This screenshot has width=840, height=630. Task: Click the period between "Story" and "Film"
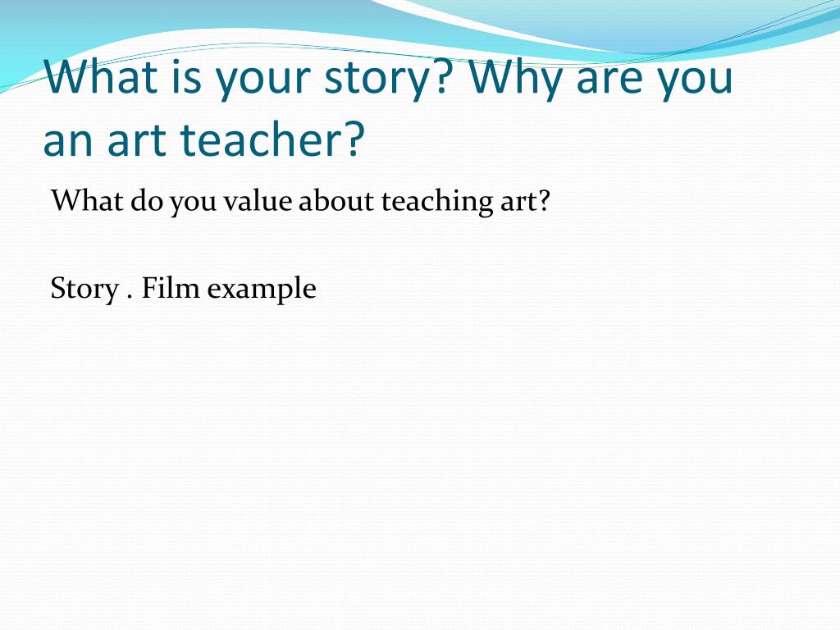click(x=130, y=297)
